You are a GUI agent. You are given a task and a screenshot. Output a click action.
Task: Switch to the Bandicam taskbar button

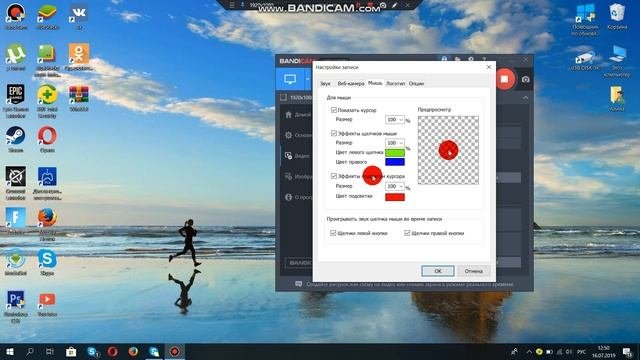point(175,351)
